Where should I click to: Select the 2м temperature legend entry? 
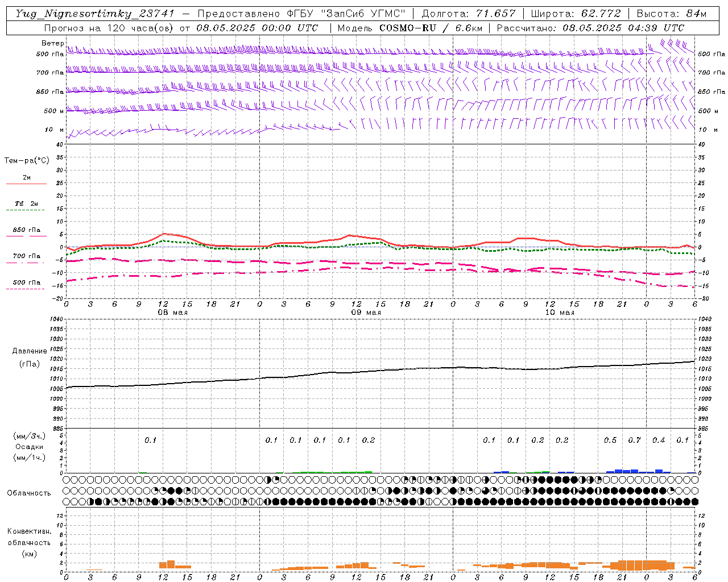27,178
